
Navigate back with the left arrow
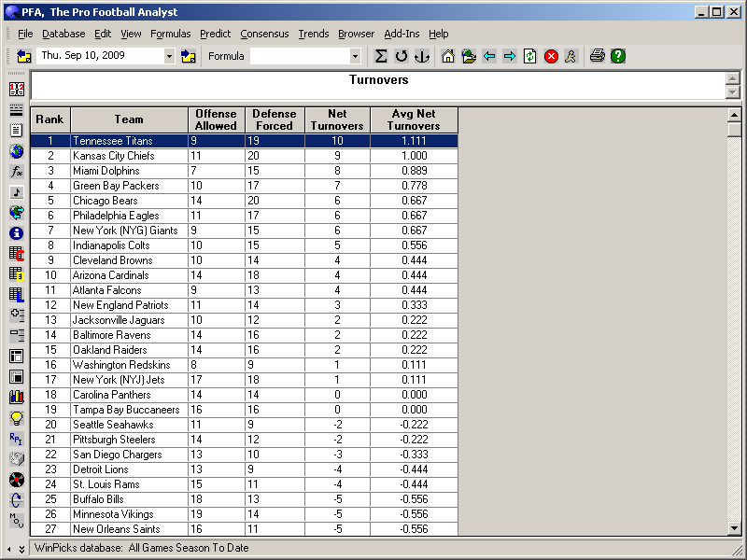coord(489,56)
